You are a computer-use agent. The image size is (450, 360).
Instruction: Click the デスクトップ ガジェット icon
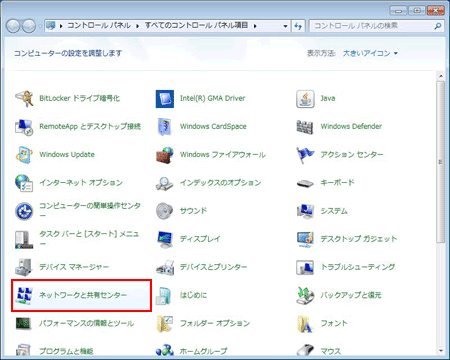coord(305,239)
